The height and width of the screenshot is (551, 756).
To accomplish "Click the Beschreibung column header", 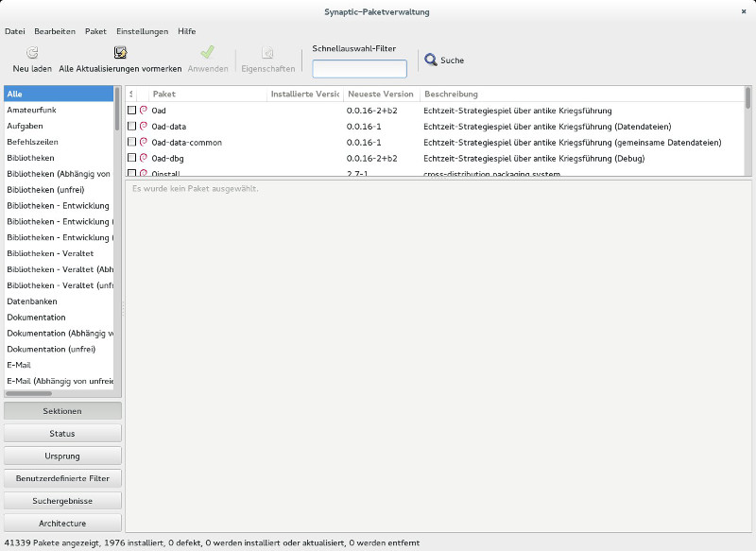I will coord(581,94).
